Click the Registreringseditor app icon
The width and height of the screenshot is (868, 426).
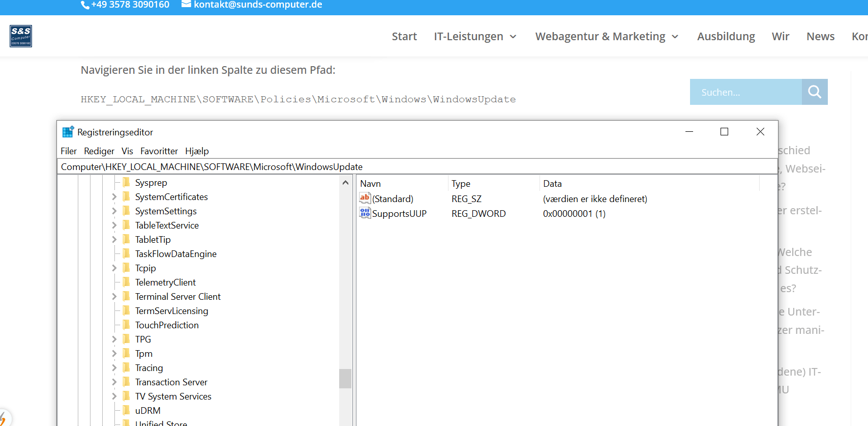[x=68, y=132]
